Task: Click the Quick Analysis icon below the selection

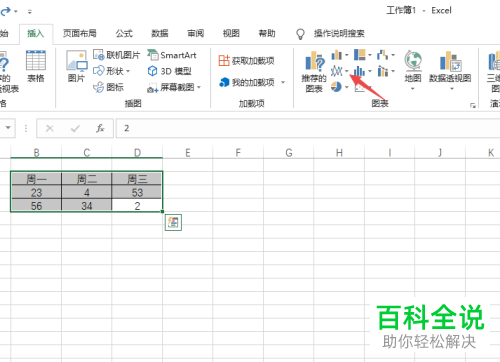Action: [x=173, y=222]
